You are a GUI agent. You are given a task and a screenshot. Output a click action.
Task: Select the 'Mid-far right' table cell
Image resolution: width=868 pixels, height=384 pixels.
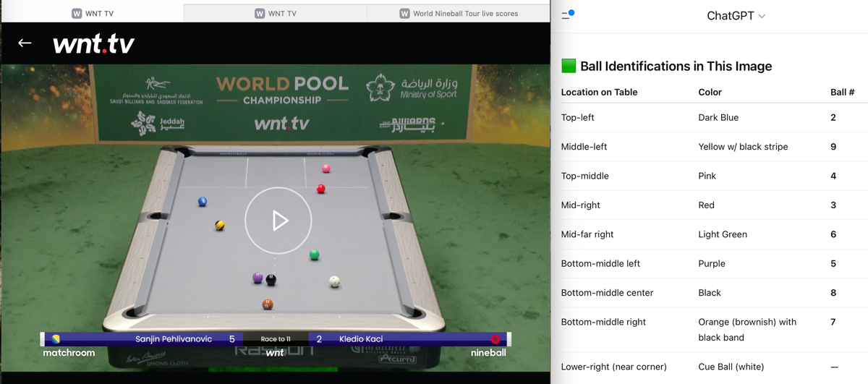coord(587,234)
